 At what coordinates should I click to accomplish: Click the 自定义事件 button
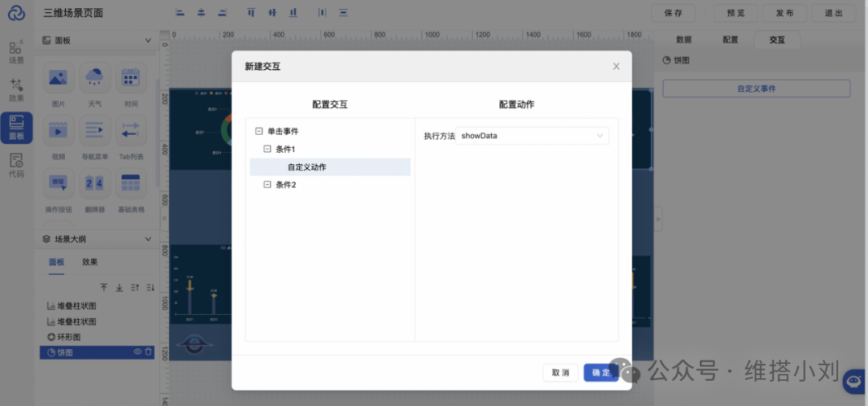pyautogui.click(x=756, y=88)
